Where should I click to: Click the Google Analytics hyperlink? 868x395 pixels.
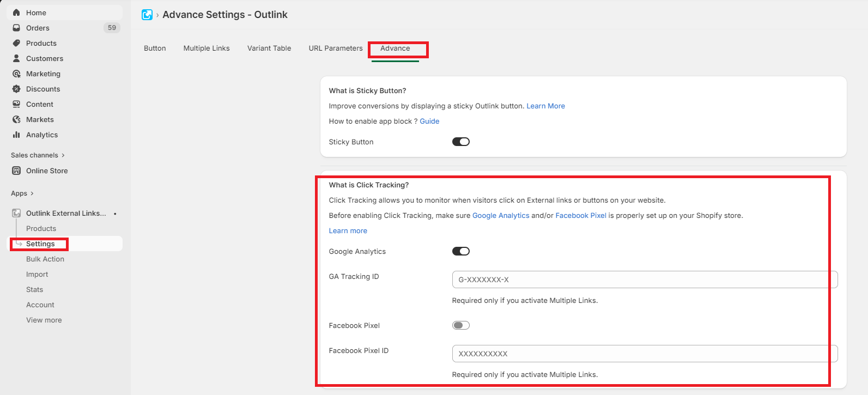click(501, 216)
